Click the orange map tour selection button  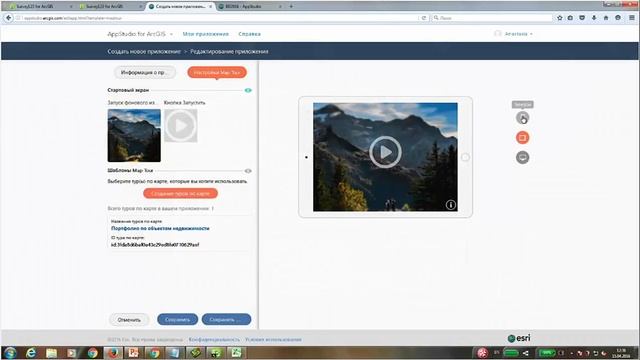180,193
